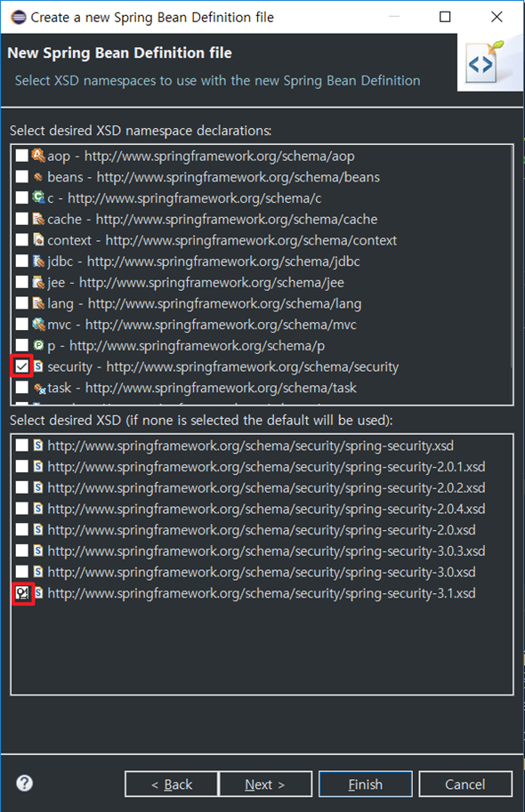Enable the beans namespace checkbox
525x812 pixels.
click(21, 177)
